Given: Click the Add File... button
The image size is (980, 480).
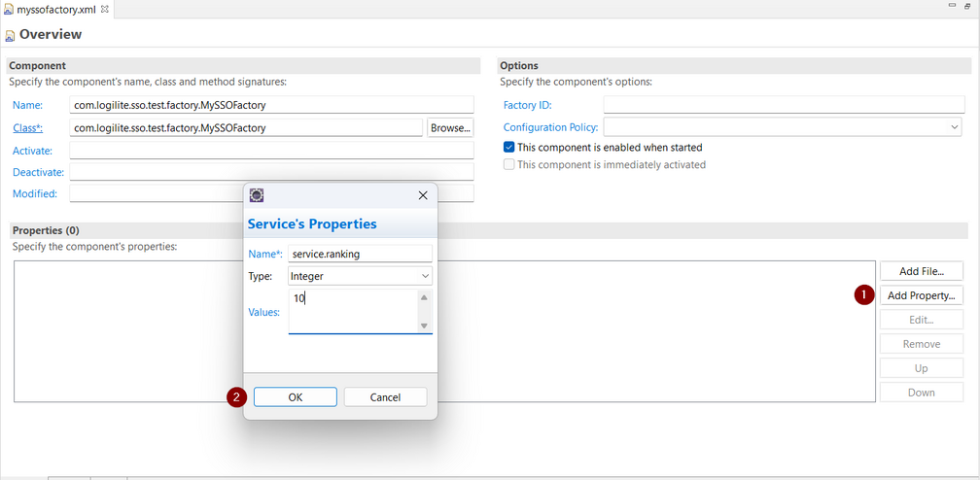Looking at the screenshot, I should (x=921, y=271).
